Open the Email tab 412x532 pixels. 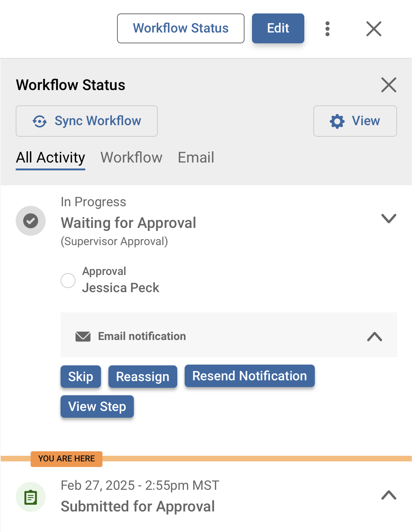[196, 158]
